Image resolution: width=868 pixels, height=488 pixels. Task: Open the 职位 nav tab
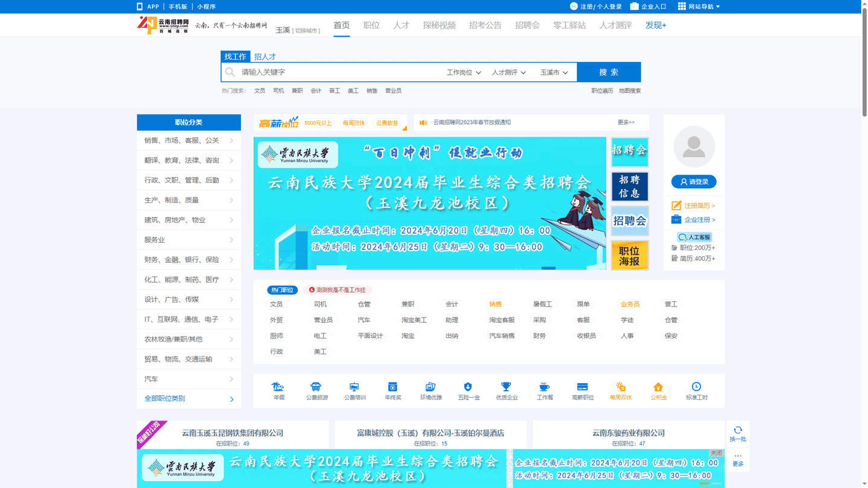pos(372,25)
